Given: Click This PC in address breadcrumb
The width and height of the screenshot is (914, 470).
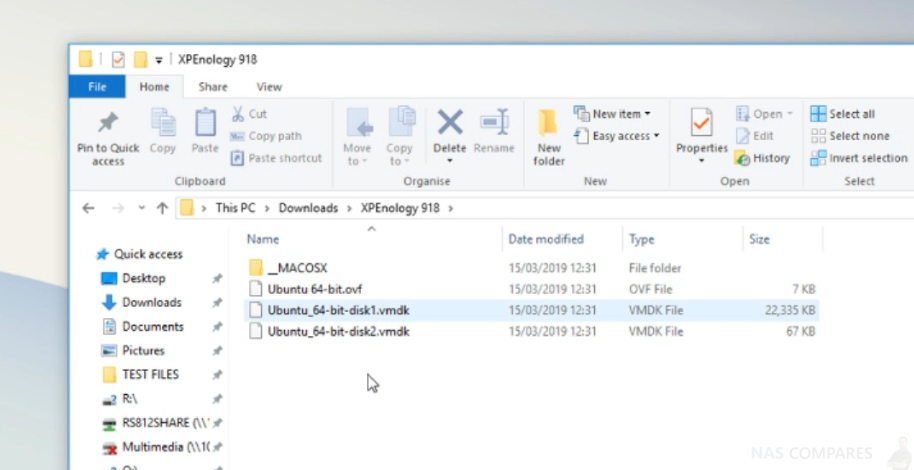Looking at the screenshot, I should 235,208.
